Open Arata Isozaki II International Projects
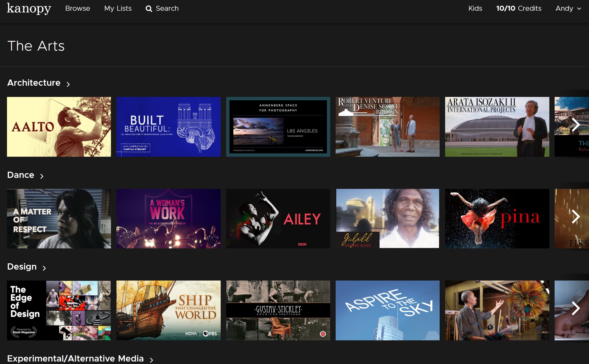Screen dimensions: 589x364 pyautogui.click(x=497, y=127)
